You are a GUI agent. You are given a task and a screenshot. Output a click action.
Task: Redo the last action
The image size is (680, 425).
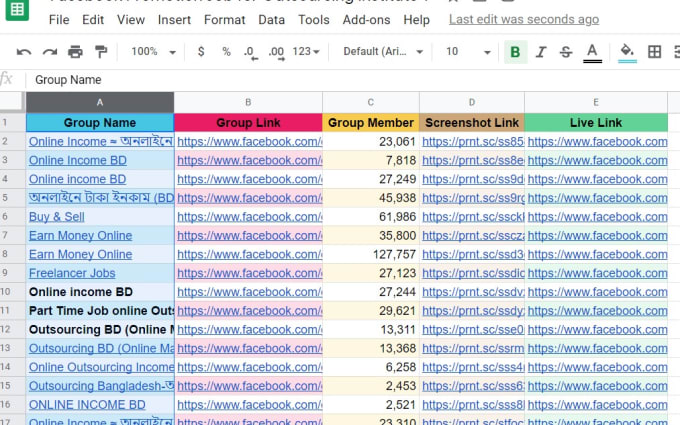coord(49,52)
